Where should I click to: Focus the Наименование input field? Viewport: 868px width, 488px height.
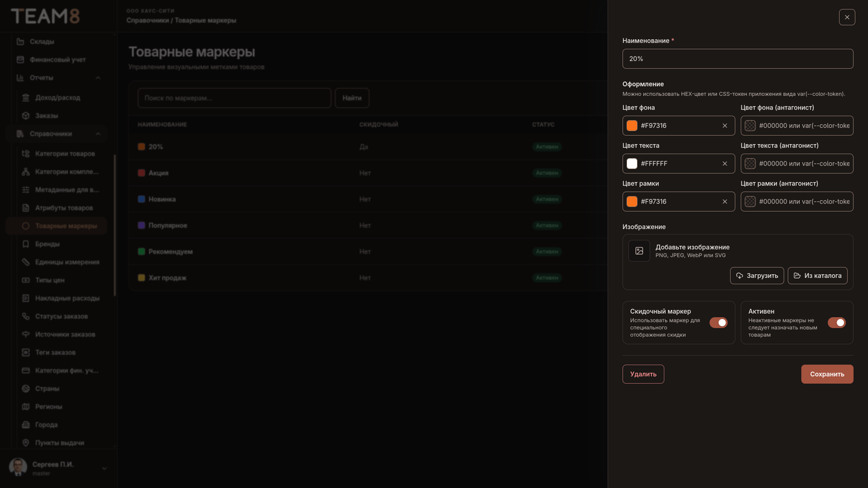click(x=738, y=58)
